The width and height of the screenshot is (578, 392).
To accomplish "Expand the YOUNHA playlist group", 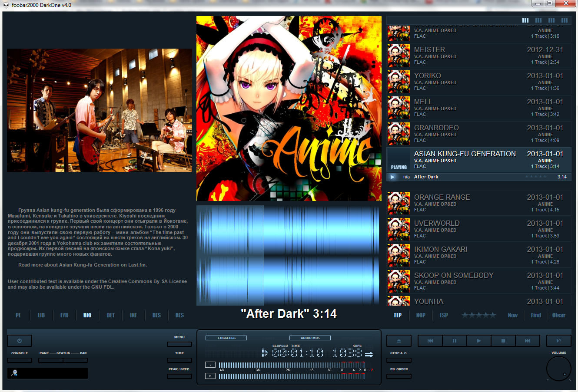I will (x=479, y=300).
